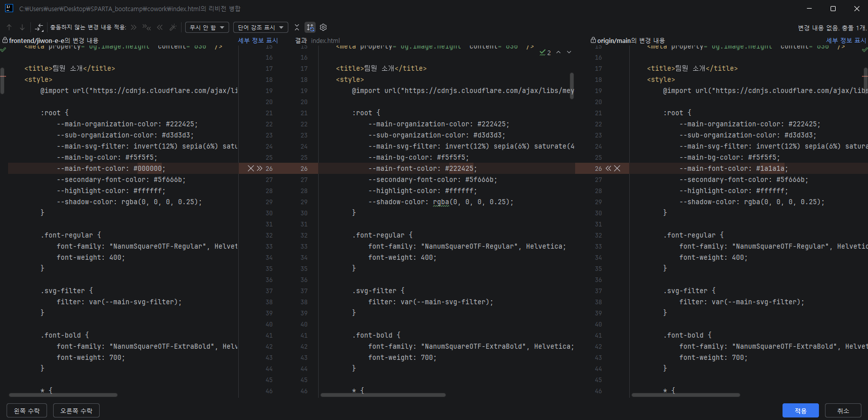Click the '변경 내용 없음. 충돌 1개.' status text

pos(832,28)
